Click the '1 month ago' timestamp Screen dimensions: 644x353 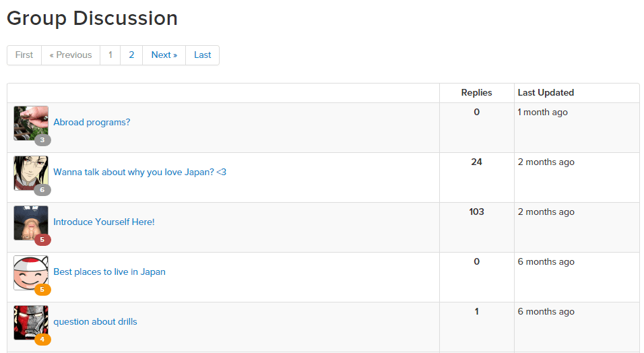542,113
